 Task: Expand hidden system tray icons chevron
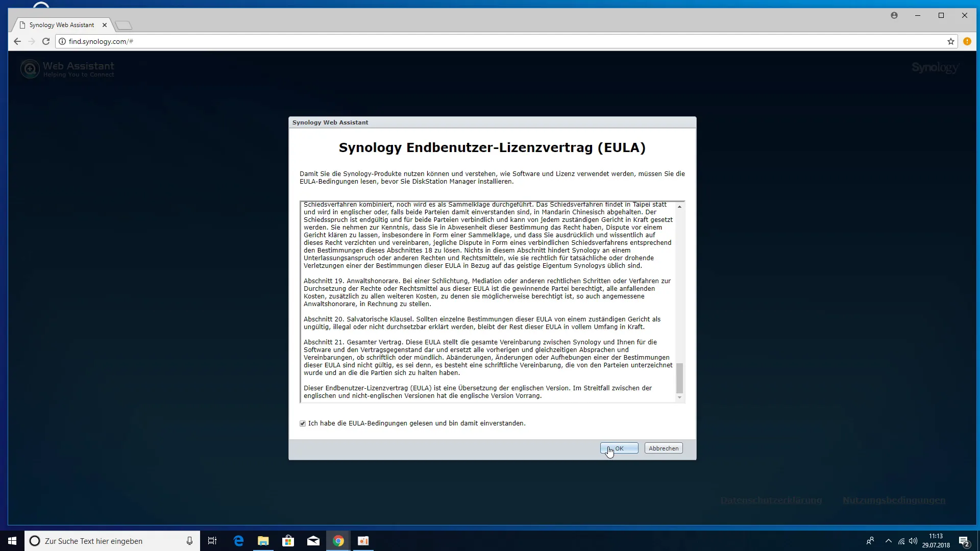[x=889, y=541]
